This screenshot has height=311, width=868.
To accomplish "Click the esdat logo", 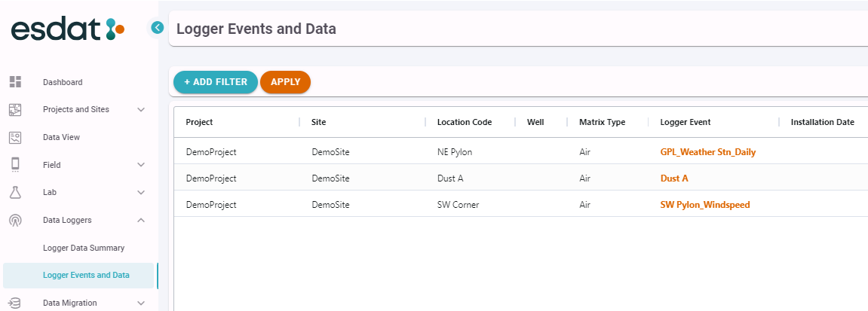I will pos(68,29).
